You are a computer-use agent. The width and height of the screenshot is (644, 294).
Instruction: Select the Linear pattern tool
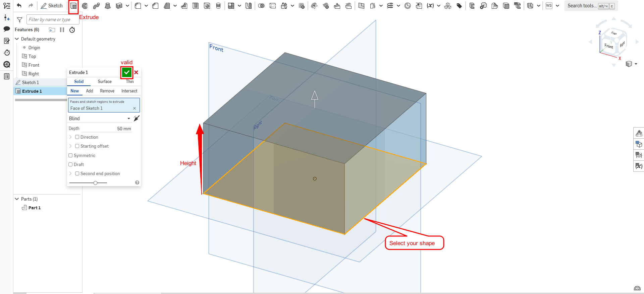click(x=231, y=6)
